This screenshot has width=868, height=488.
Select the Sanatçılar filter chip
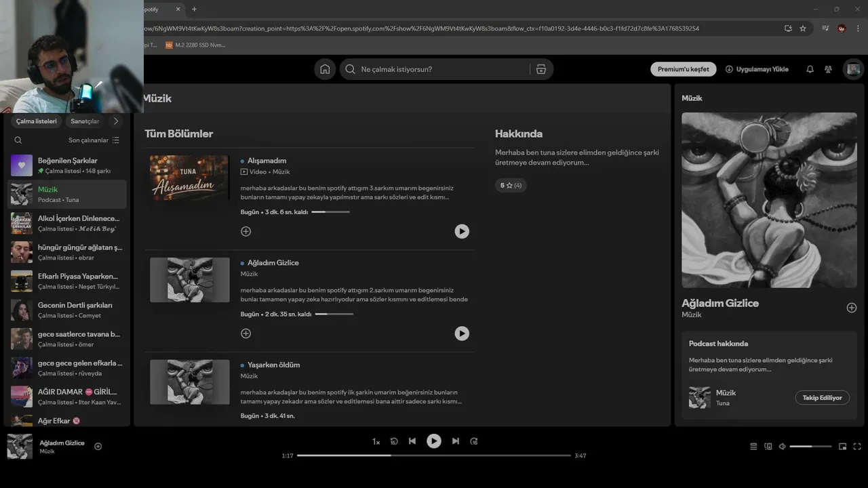click(x=85, y=121)
